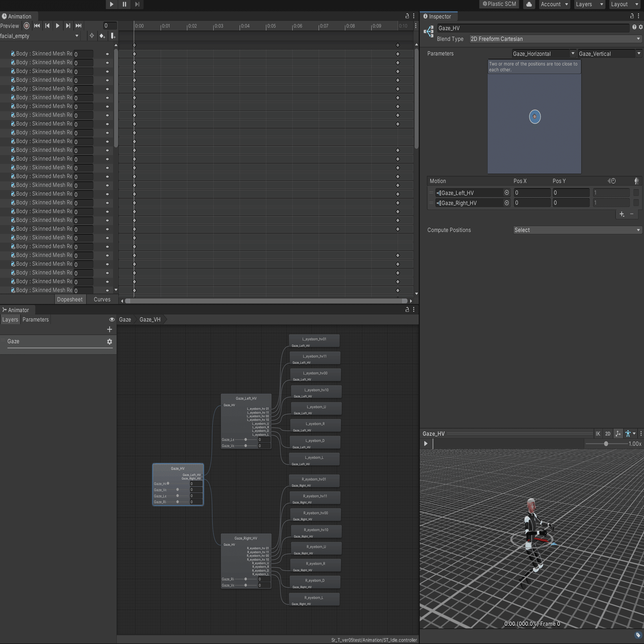This screenshot has height=644, width=644.
Task: Click the filter by current selection icon
Action: [92, 36]
